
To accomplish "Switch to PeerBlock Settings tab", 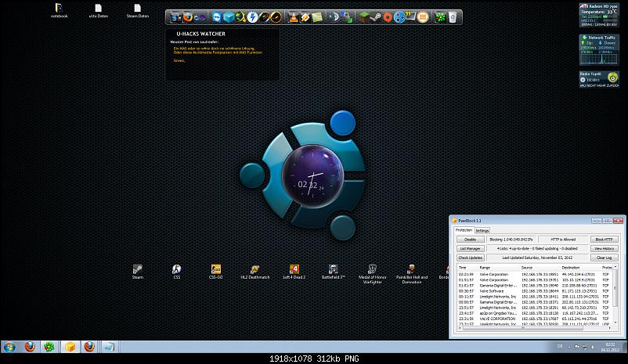I will click(x=482, y=231).
